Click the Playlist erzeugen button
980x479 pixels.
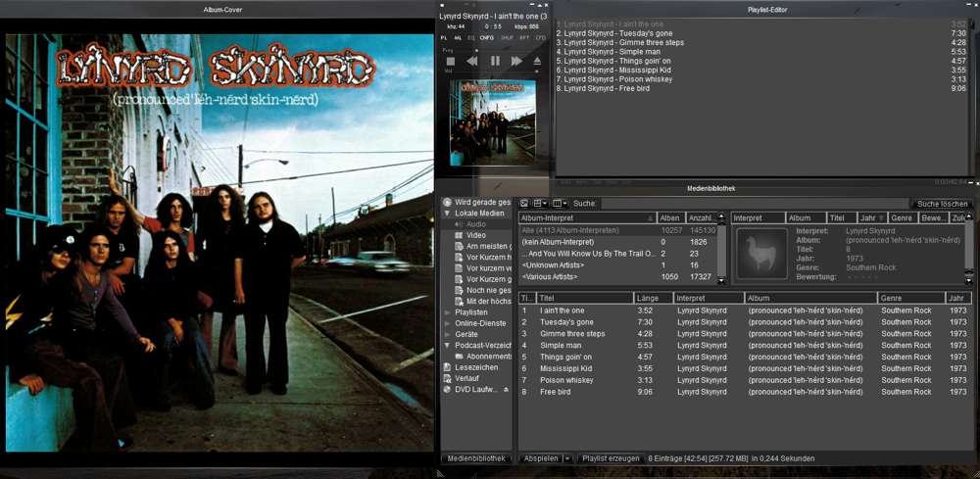(x=611, y=458)
